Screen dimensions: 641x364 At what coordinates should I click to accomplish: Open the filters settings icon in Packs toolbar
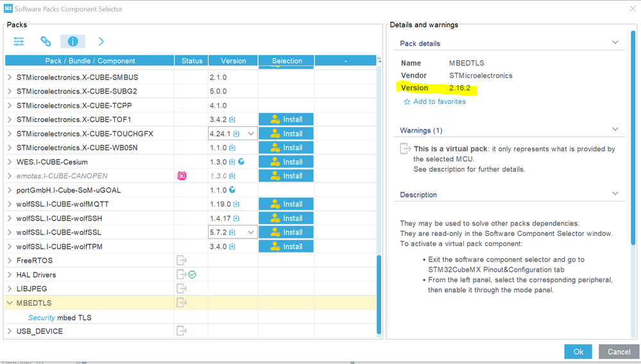[x=19, y=41]
